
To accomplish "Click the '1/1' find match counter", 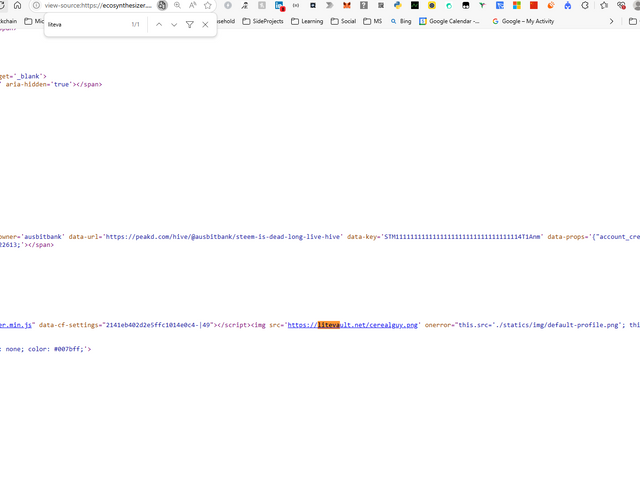I will pyautogui.click(x=136, y=24).
